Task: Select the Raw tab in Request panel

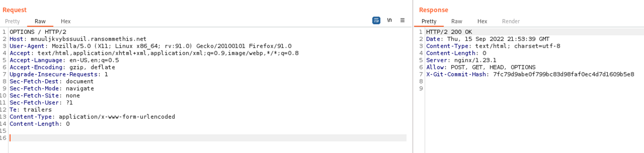Action: click(x=40, y=21)
